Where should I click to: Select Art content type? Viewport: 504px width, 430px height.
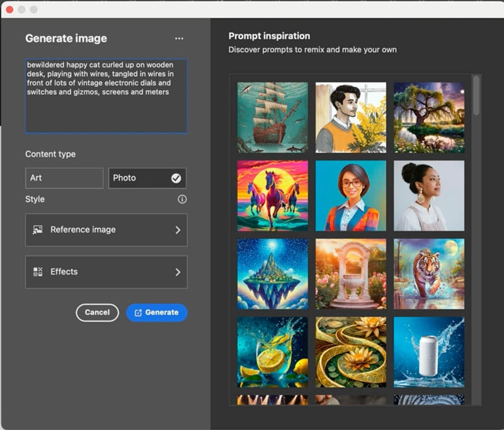64,178
